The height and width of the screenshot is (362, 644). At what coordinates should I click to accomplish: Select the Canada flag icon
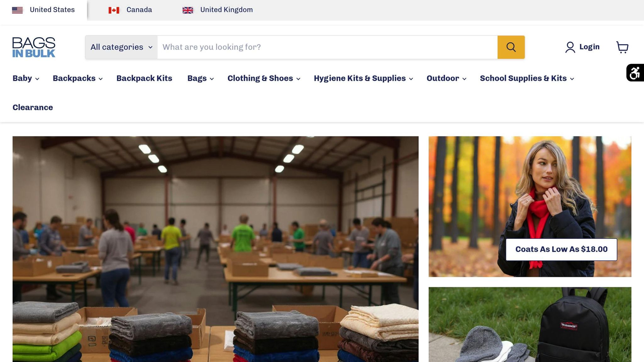click(114, 10)
